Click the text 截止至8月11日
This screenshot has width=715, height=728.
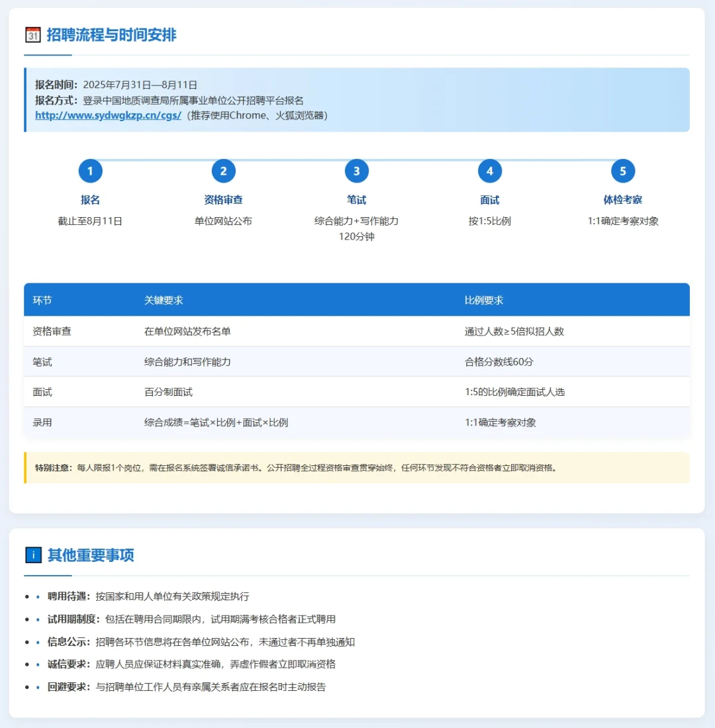[90, 221]
